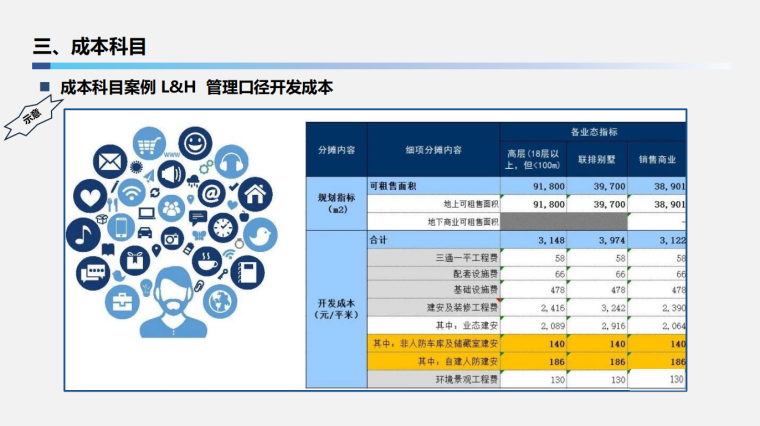Click the coffee cup icon
The image size is (760, 426).
[x=207, y=262]
